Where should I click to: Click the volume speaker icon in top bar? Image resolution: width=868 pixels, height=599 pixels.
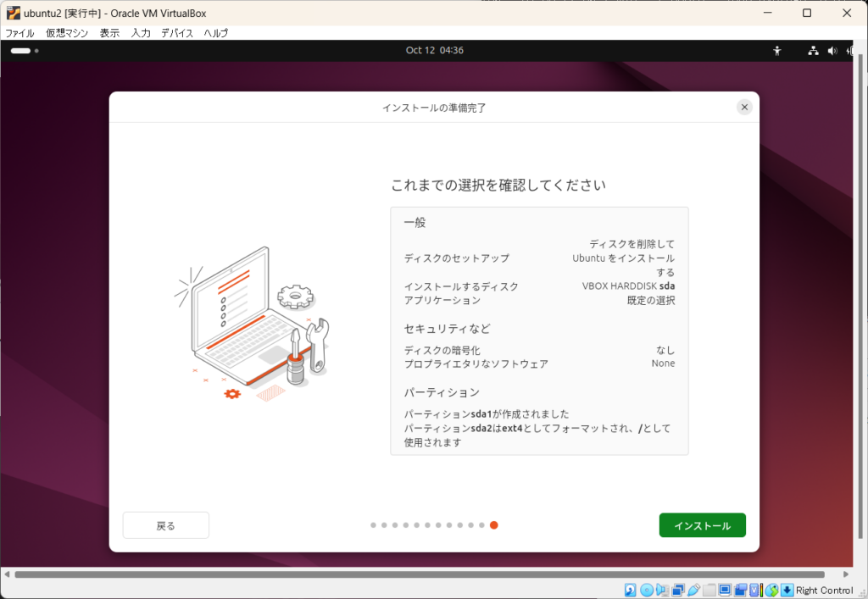point(832,51)
